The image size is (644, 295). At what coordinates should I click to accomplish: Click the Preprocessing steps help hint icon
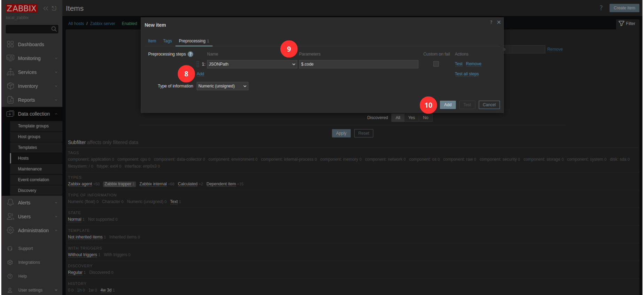click(191, 54)
